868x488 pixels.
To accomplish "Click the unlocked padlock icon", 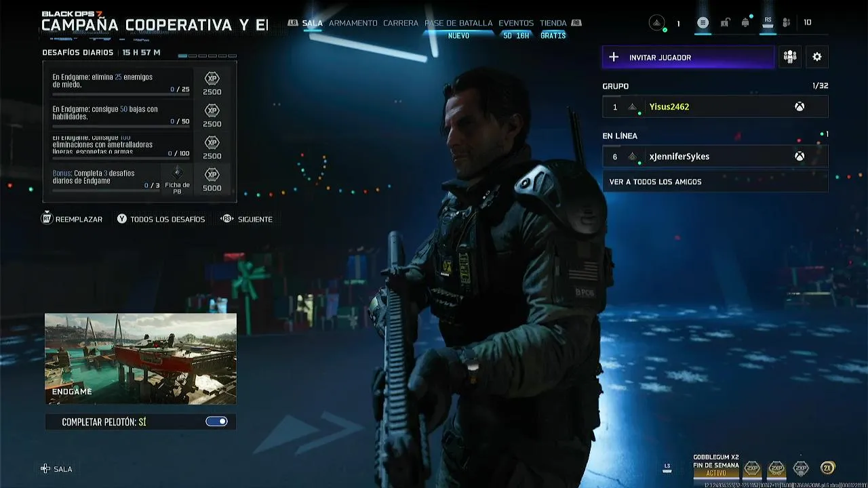I will 725,23.
